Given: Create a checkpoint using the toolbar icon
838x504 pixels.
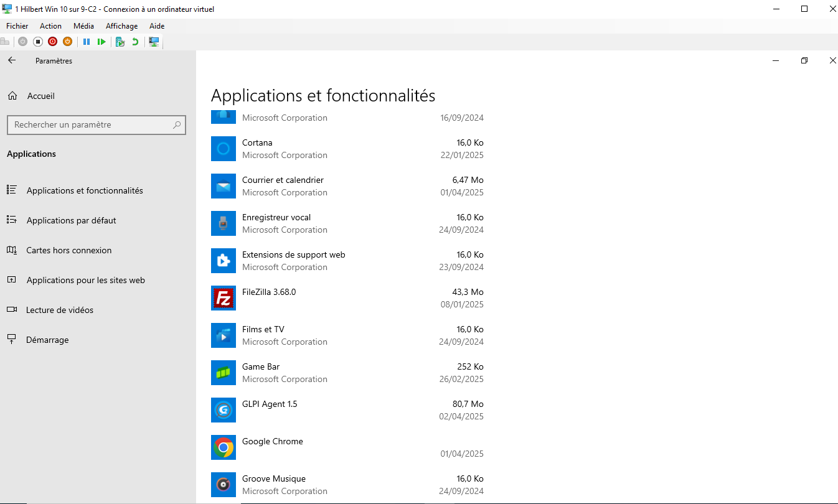Looking at the screenshot, I should click(x=120, y=42).
